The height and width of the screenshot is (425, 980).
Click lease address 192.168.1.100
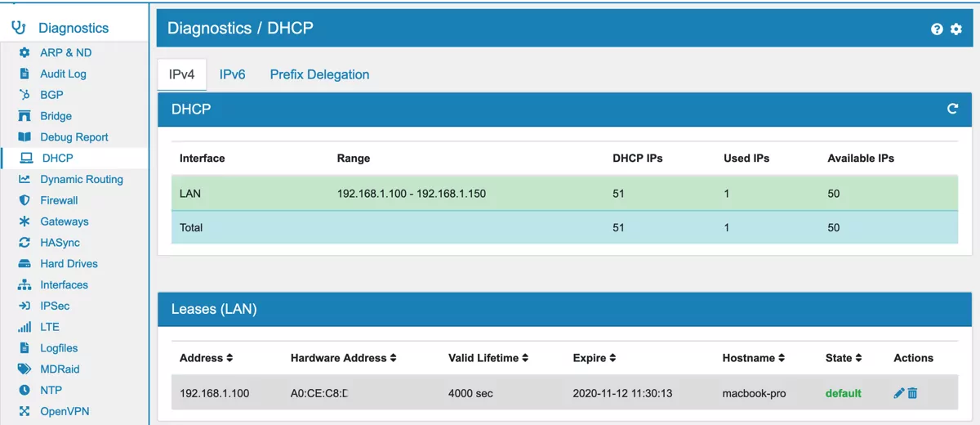point(215,393)
